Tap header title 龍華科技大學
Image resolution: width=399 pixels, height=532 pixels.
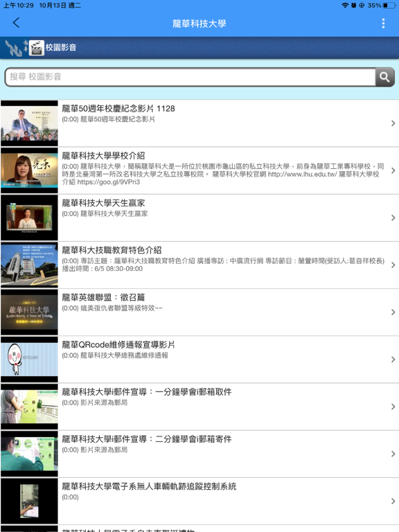tap(199, 24)
